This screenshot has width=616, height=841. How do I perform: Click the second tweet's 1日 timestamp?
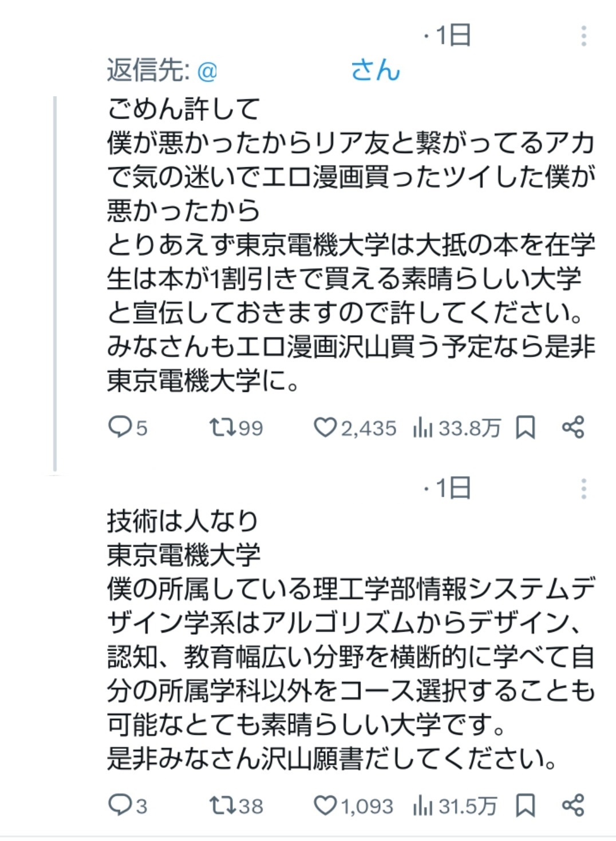click(x=453, y=488)
